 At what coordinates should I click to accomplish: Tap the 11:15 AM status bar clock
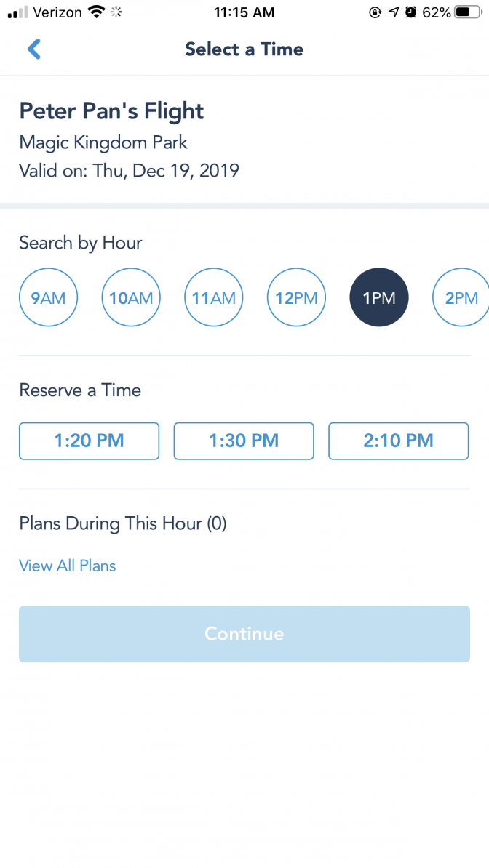point(244,13)
